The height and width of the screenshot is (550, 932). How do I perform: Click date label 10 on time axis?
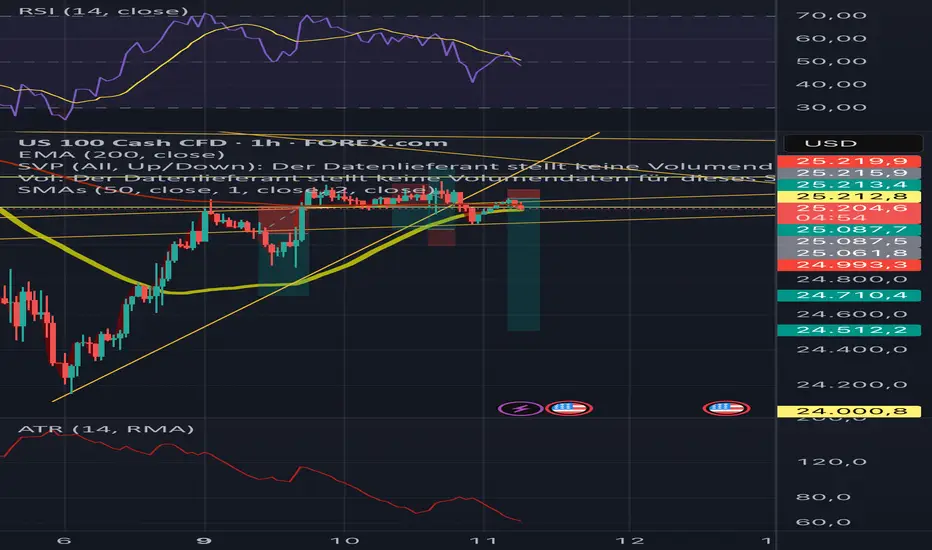pyautogui.click(x=344, y=540)
